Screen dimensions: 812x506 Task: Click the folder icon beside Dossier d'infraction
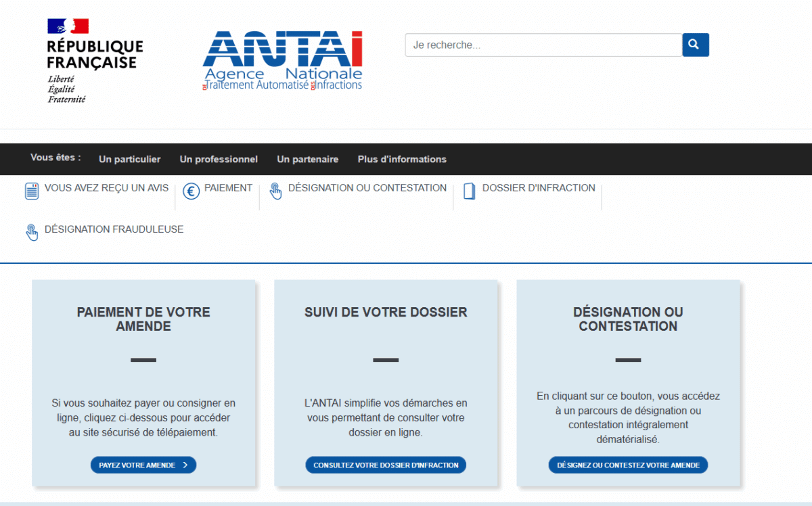click(x=469, y=191)
